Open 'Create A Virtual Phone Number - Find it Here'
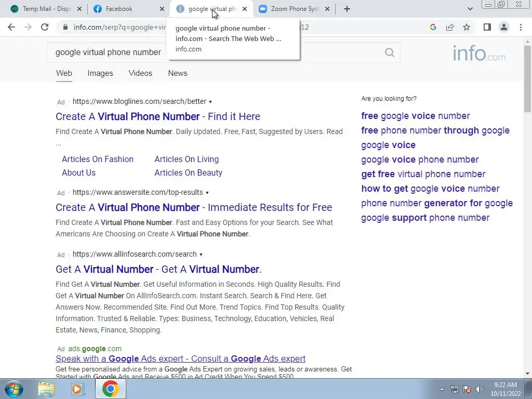 click(158, 116)
